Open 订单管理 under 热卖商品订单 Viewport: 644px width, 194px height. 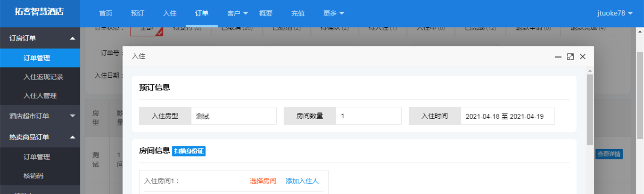click(x=40, y=157)
